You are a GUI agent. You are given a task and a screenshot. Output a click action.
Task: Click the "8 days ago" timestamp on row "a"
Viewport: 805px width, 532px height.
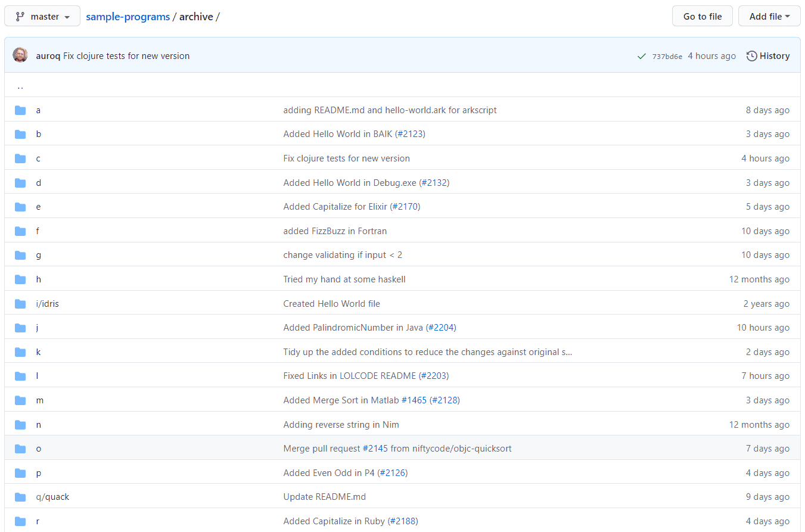coord(768,110)
